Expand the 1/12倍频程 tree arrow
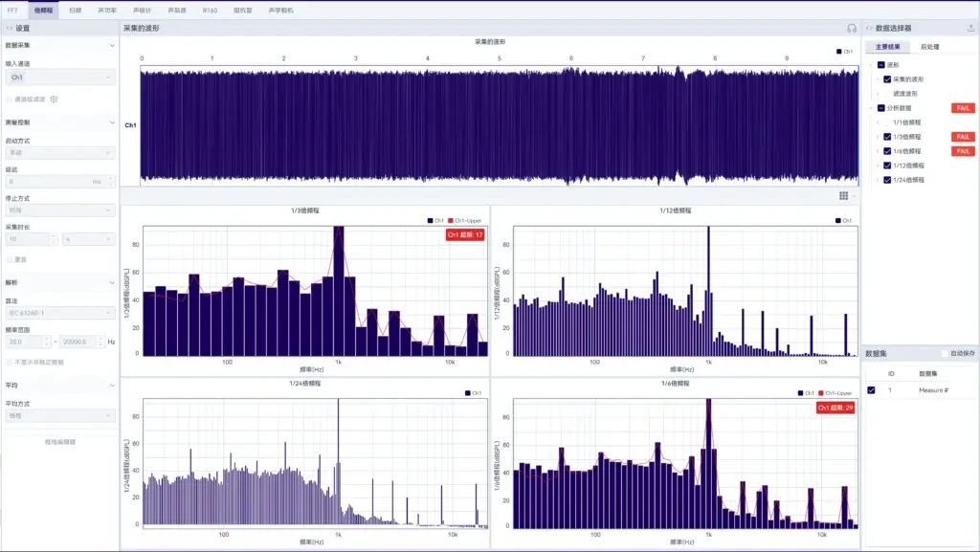Image resolution: width=980 pixels, height=552 pixels. pos(878,166)
